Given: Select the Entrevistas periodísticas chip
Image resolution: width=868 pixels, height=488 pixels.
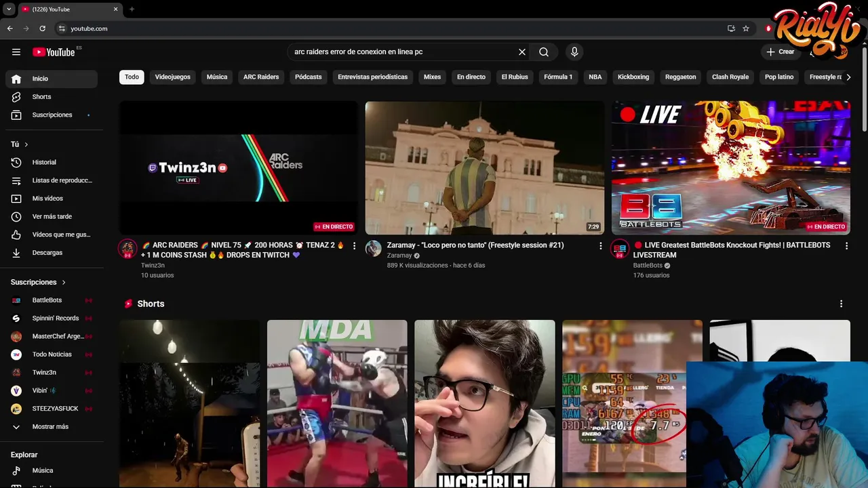Looking at the screenshot, I should [x=373, y=77].
